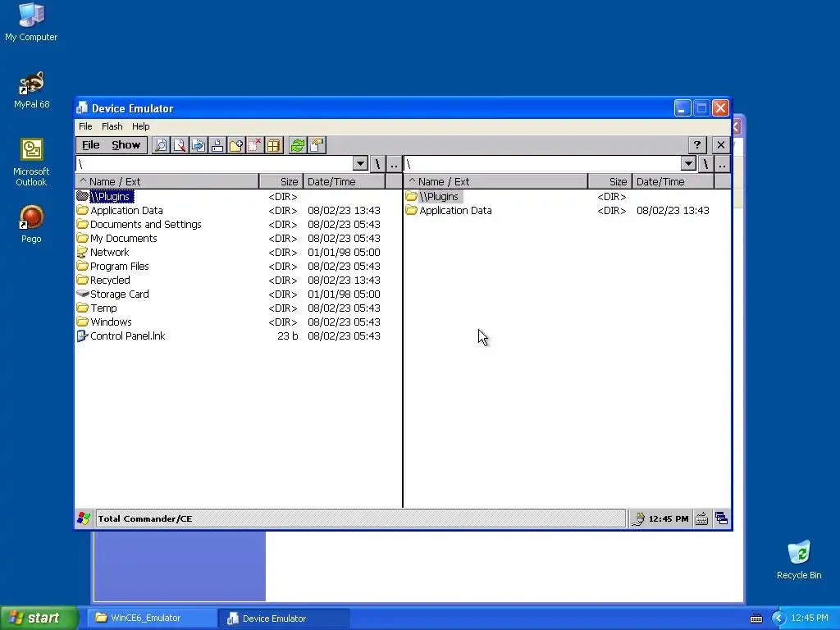Click the Control Panel.lnk shortcut icon
Screen dimensions: 840x630
pyautogui.click(x=82, y=336)
